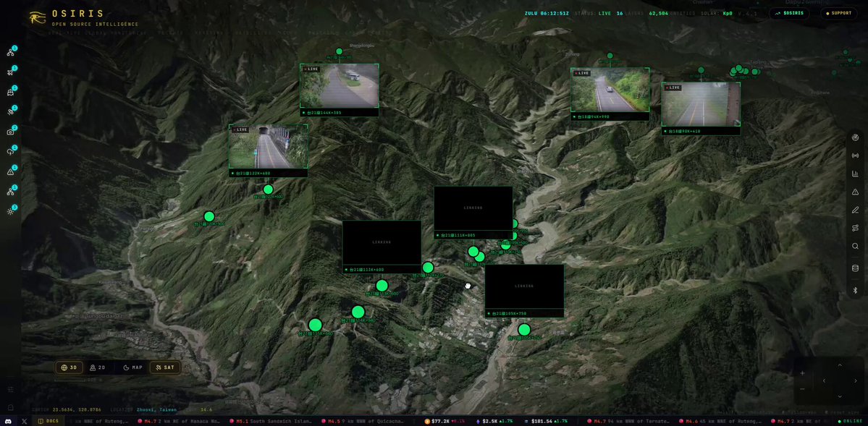
Task: Click the Bluetooth icon in right toolbar
Action: coord(855,291)
